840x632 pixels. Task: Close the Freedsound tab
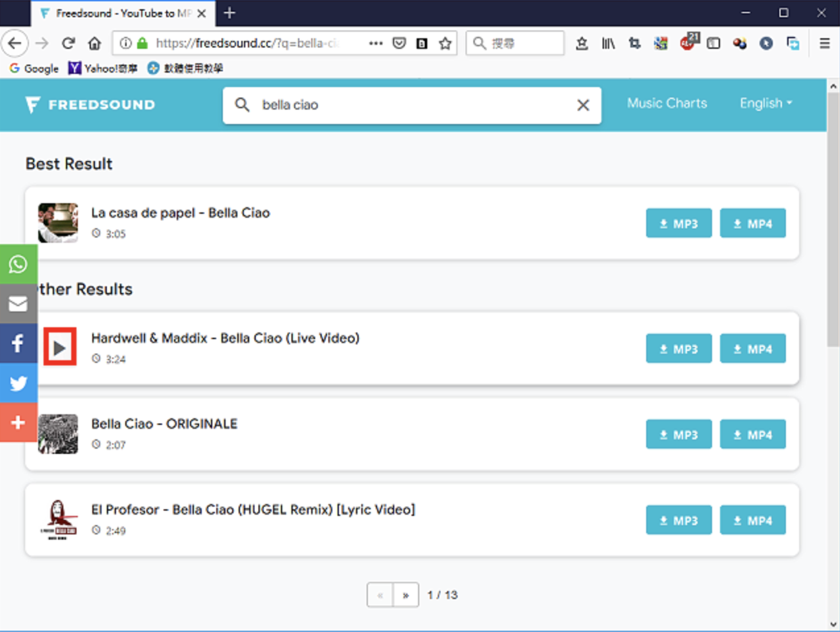click(x=202, y=13)
